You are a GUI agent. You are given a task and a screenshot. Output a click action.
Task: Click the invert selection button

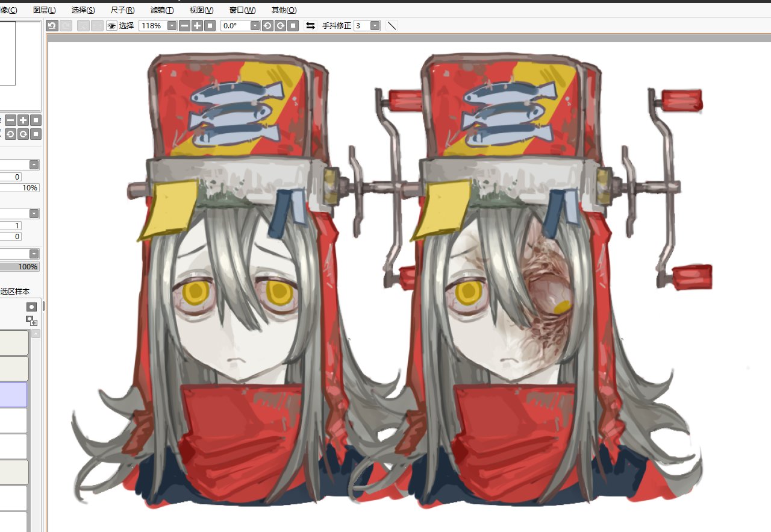click(x=96, y=25)
